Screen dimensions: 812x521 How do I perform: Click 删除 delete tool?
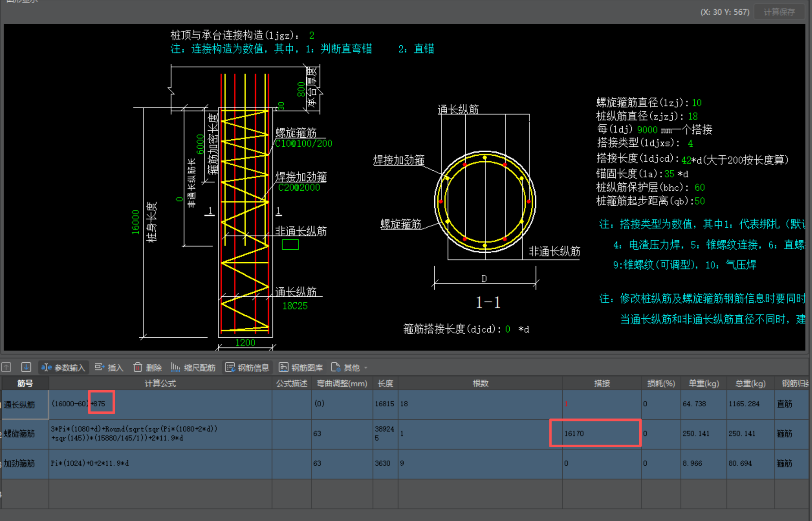pyautogui.click(x=147, y=367)
